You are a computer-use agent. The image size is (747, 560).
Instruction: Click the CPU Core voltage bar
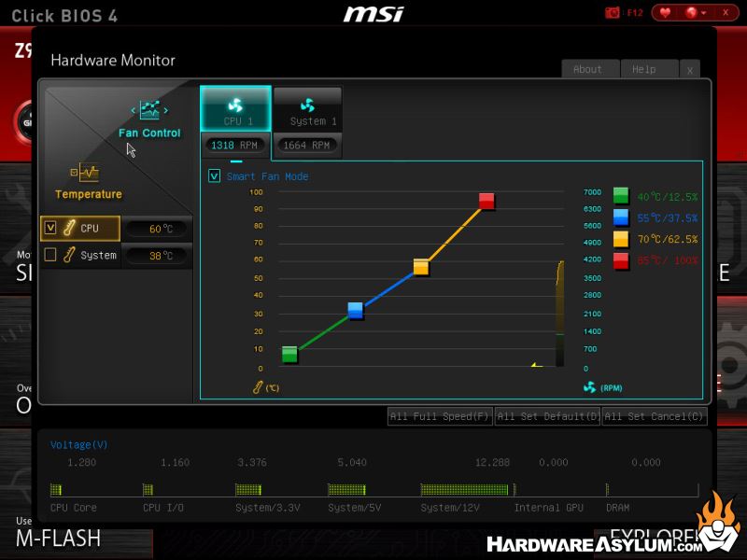56,489
